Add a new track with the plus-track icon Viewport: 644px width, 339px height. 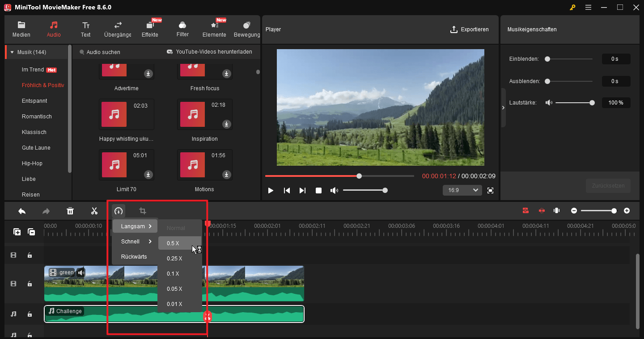pyautogui.click(x=17, y=232)
